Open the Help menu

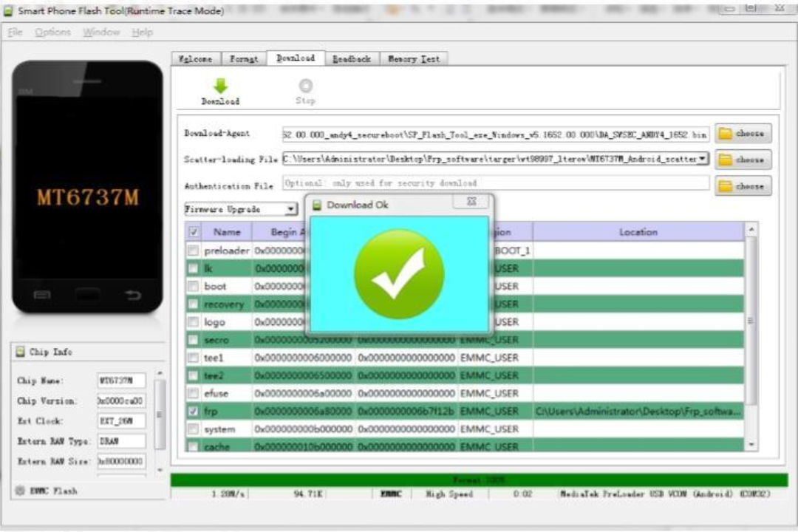click(x=142, y=32)
